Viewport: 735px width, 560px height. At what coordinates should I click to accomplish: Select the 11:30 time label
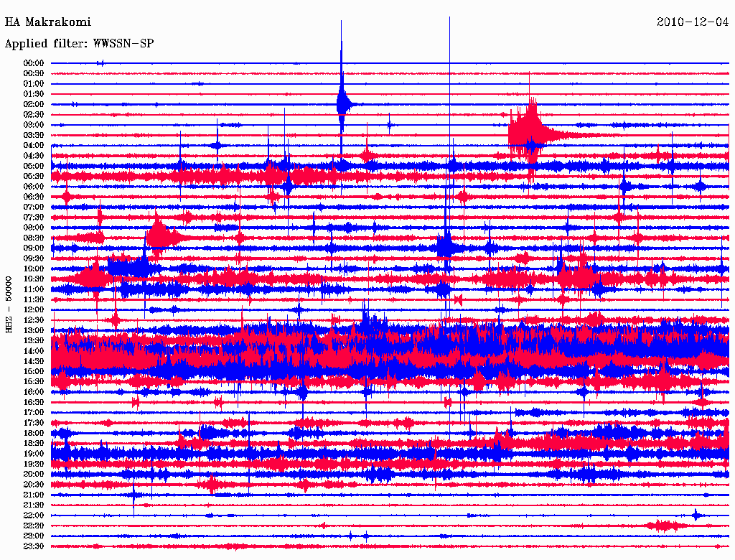[34, 299]
